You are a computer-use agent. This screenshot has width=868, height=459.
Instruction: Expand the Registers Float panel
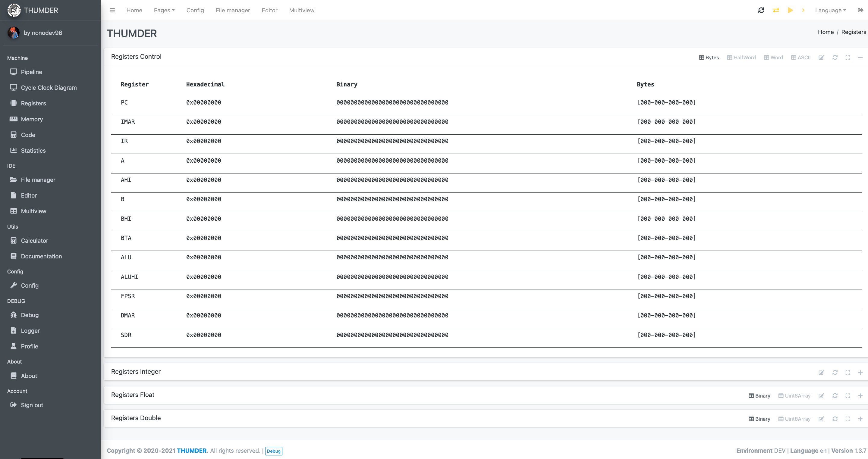860,396
